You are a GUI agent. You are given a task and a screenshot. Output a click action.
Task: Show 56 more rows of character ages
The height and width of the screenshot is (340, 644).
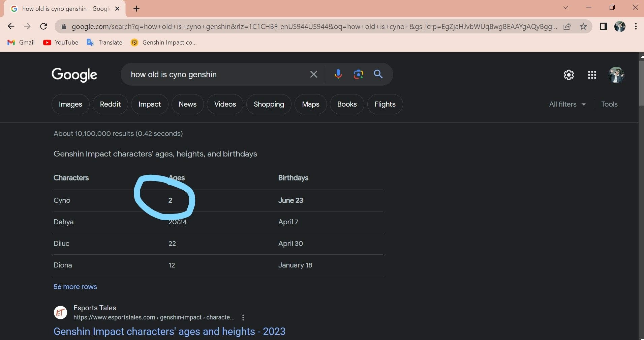tap(75, 286)
